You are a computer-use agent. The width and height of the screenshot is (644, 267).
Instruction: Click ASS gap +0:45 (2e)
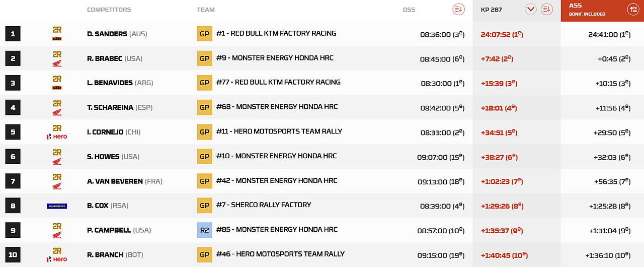coord(614,59)
